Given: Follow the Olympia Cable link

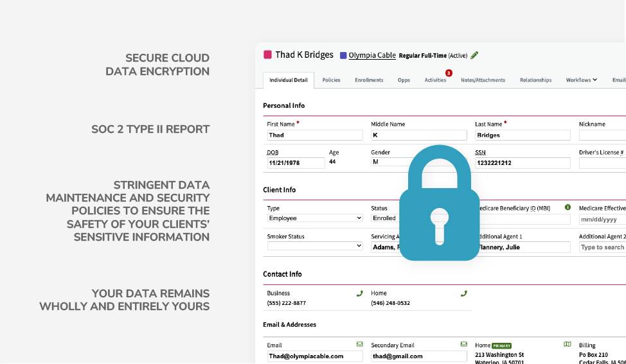Looking at the screenshot, I should coord(372,55).
